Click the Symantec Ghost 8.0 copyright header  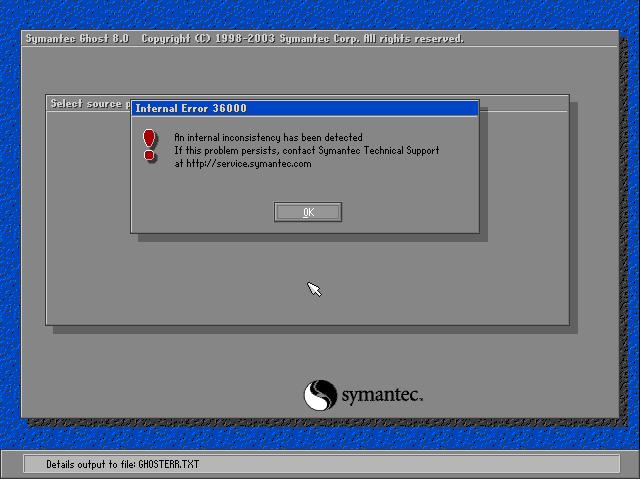(x=244, y=39)
